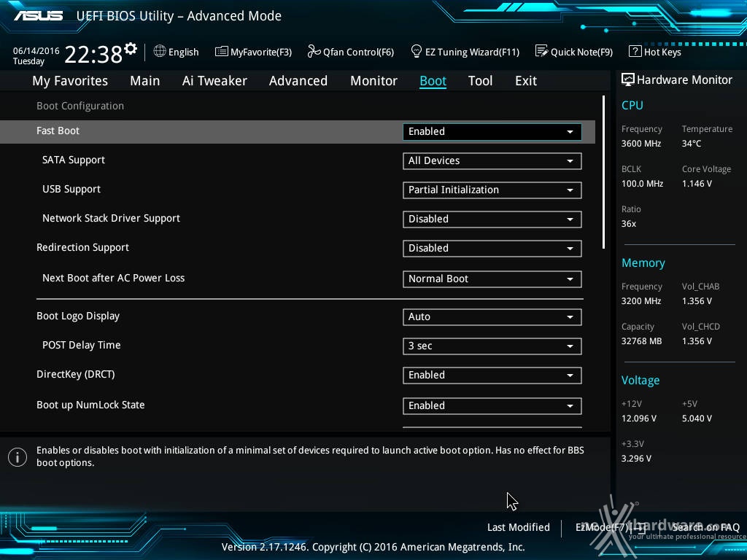Select the SATA Support label
Viewport: 747px width, 560px height.
[74, 160]
